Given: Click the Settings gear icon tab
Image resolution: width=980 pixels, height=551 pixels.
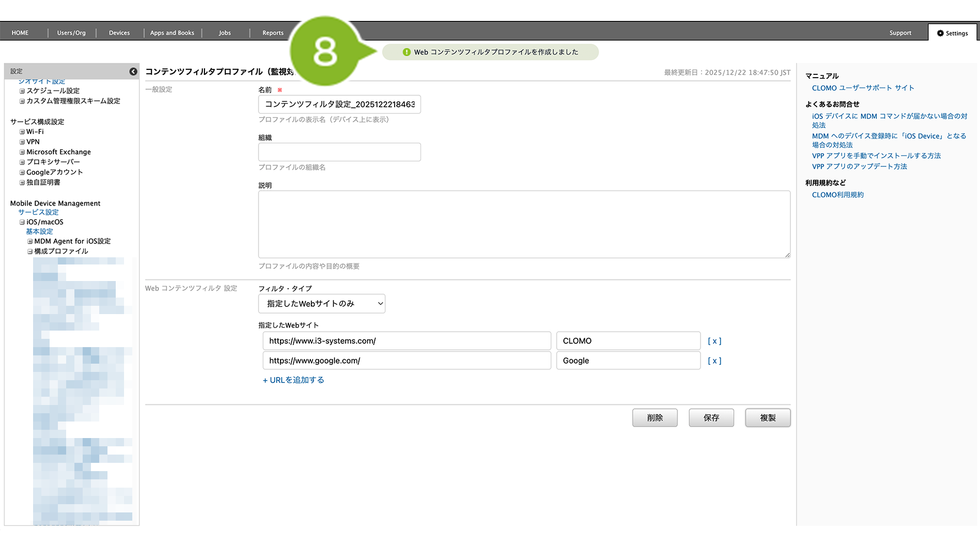Looking at the screenshot, I should click(x=952, y=33).
